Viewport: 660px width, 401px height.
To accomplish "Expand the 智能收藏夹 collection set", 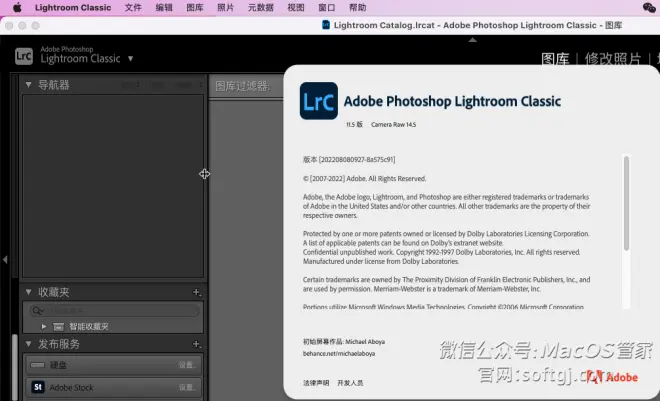I will [44, 327].
